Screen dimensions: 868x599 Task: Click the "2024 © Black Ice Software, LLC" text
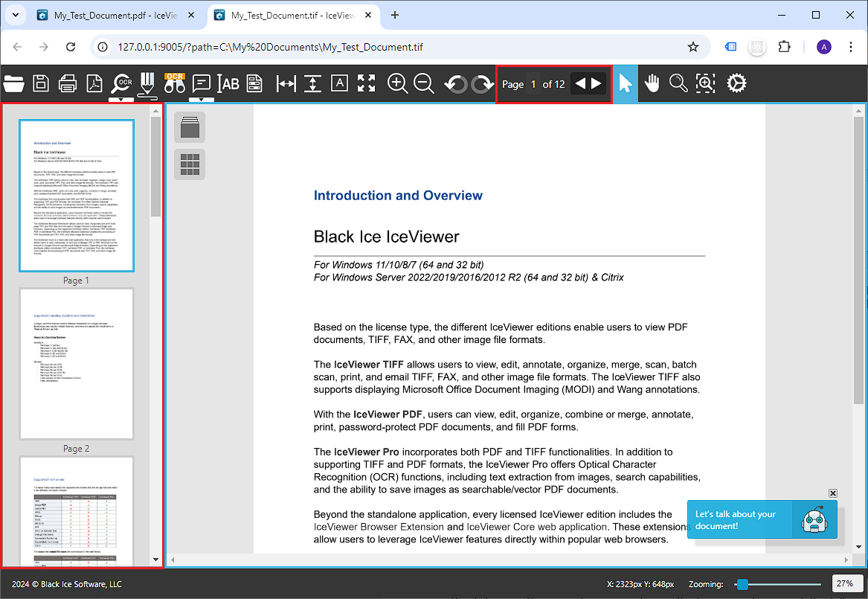pos(67,584)
